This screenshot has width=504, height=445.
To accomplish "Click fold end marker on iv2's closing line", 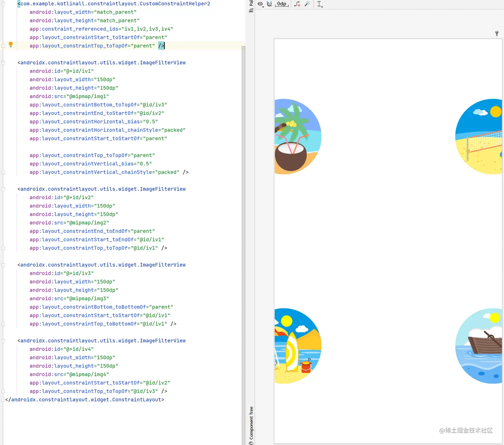I will [x=3, y=248].
